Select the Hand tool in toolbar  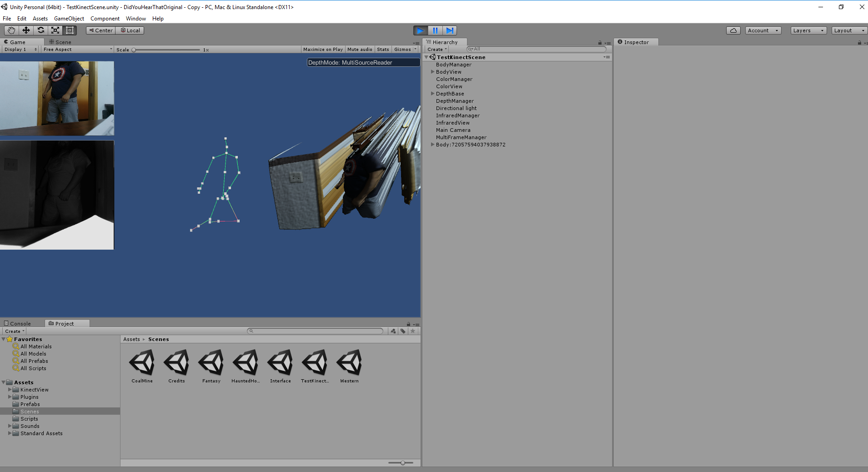11,30
